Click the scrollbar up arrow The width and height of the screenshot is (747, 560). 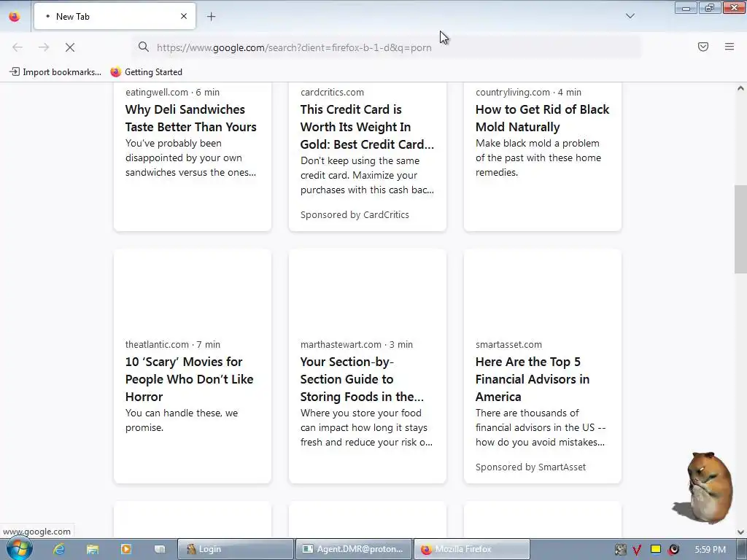740,88
